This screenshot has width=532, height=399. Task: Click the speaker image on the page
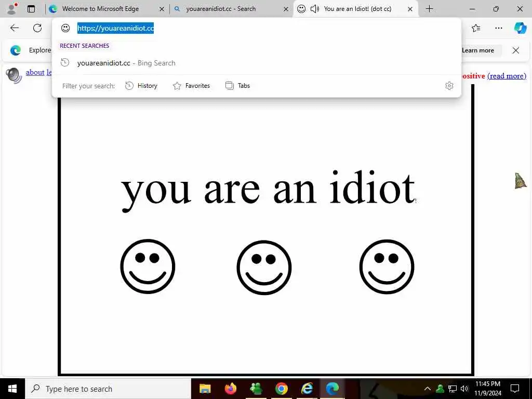tap(14, 76)
